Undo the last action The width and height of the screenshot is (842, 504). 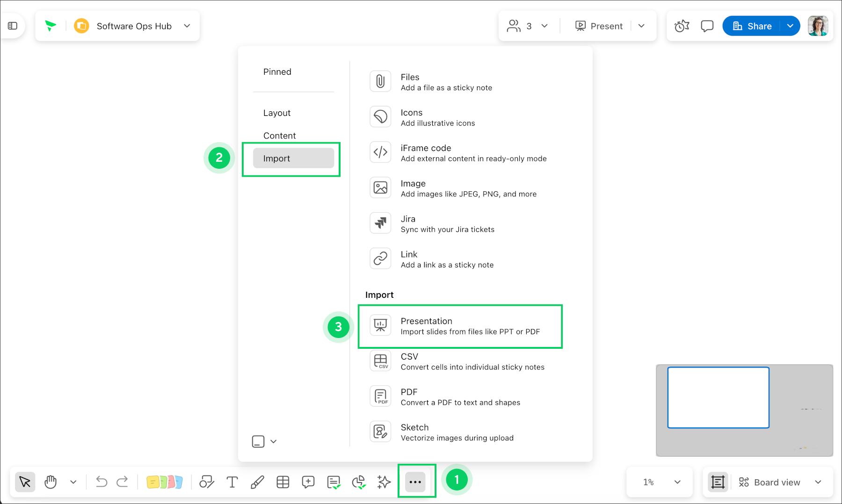click(101, 482)
